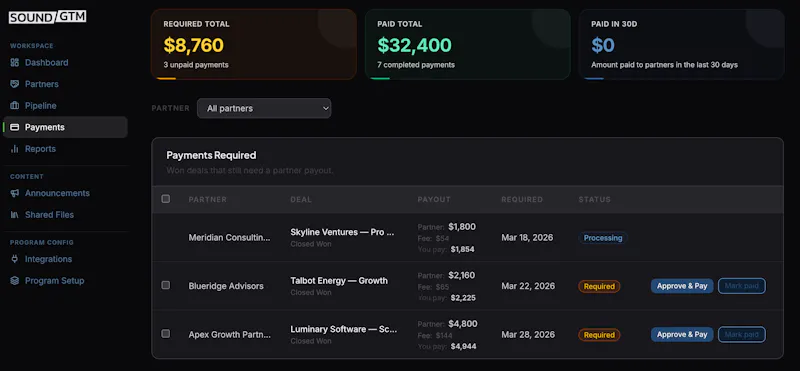Click Required badge for Mar 28, 2026
800x371 pixels.
[x=599, y=335]
